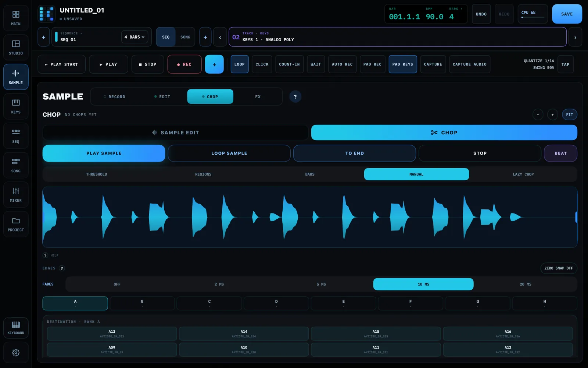Switch to Song mode toggle

pyautogui.click(x=185, y=37)
